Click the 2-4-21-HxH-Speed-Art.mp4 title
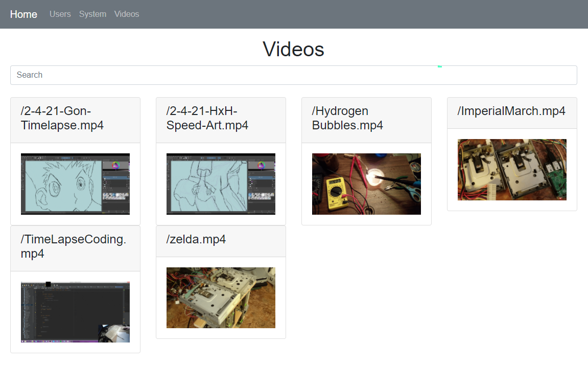588x365 pixels. click(207, 118)
